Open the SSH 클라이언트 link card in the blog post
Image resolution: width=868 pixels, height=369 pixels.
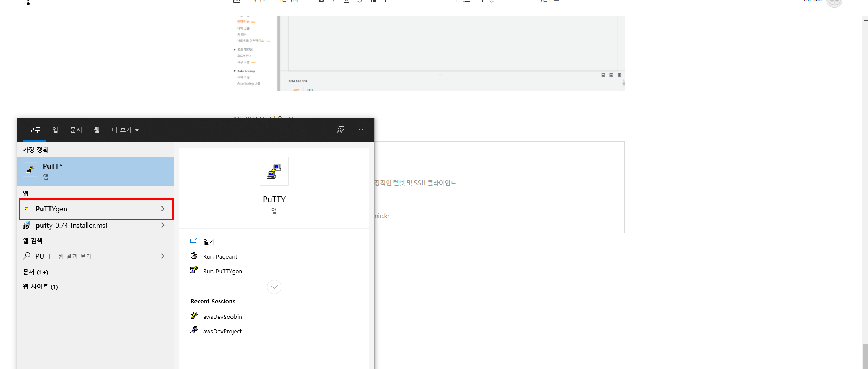[x=499, y=187]
